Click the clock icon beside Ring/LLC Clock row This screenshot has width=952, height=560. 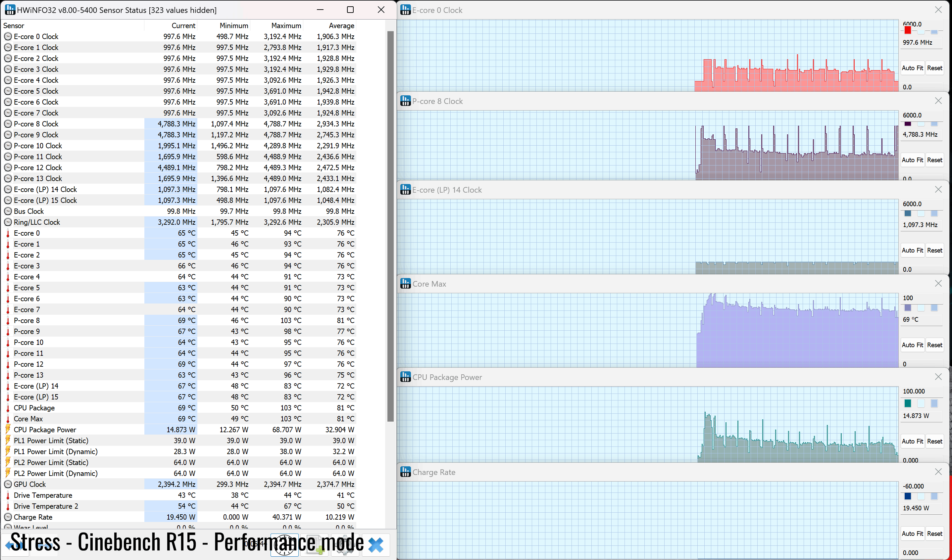(x=8, y=222)
